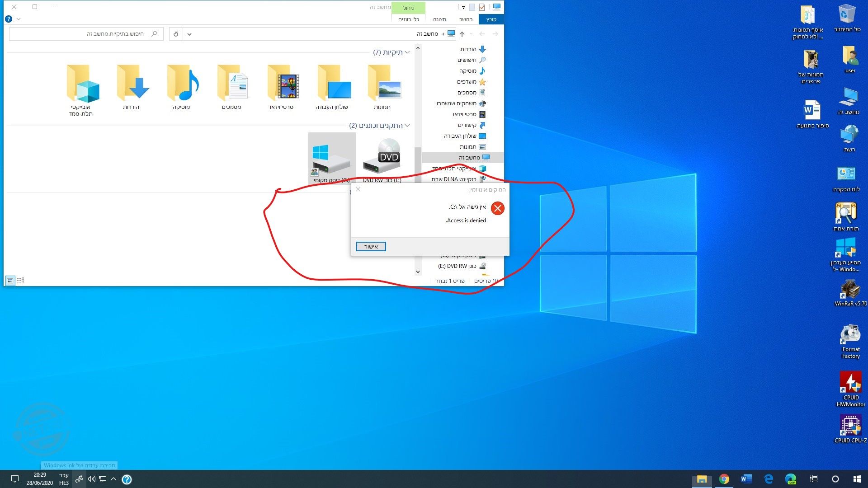Screen dimensions: 868x488
Task: Switch to details view in status bar
Action: 20,281
